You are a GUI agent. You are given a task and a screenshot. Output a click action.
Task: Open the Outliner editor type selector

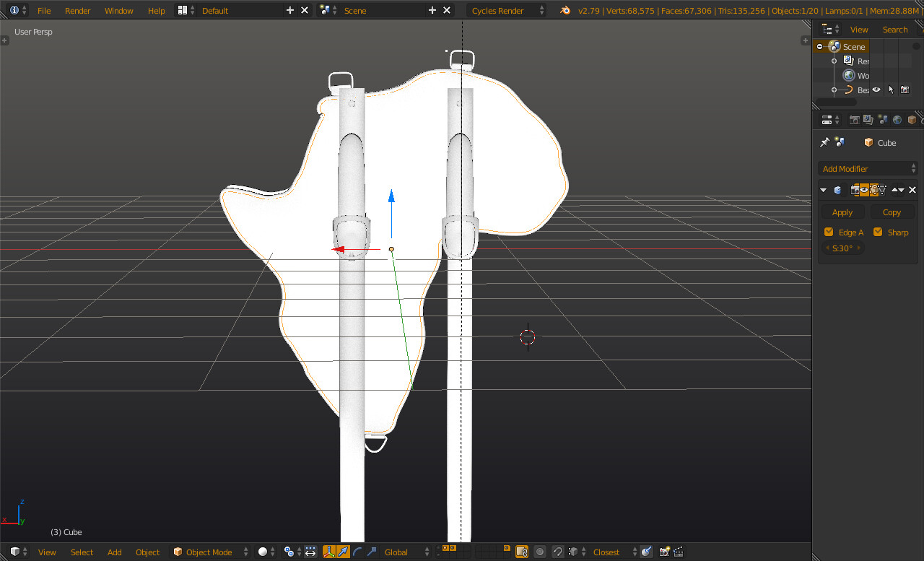[831, 29]
